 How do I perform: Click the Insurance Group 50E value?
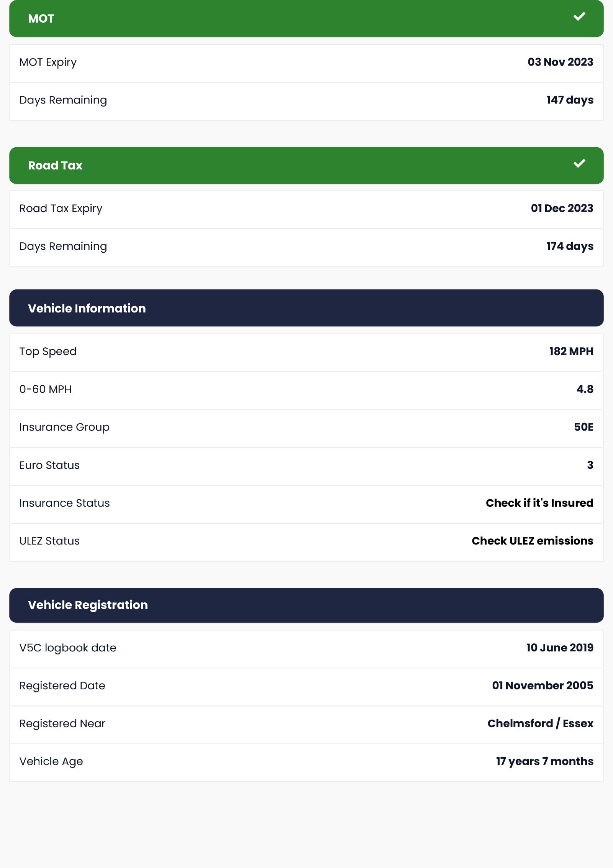(583, 427)
